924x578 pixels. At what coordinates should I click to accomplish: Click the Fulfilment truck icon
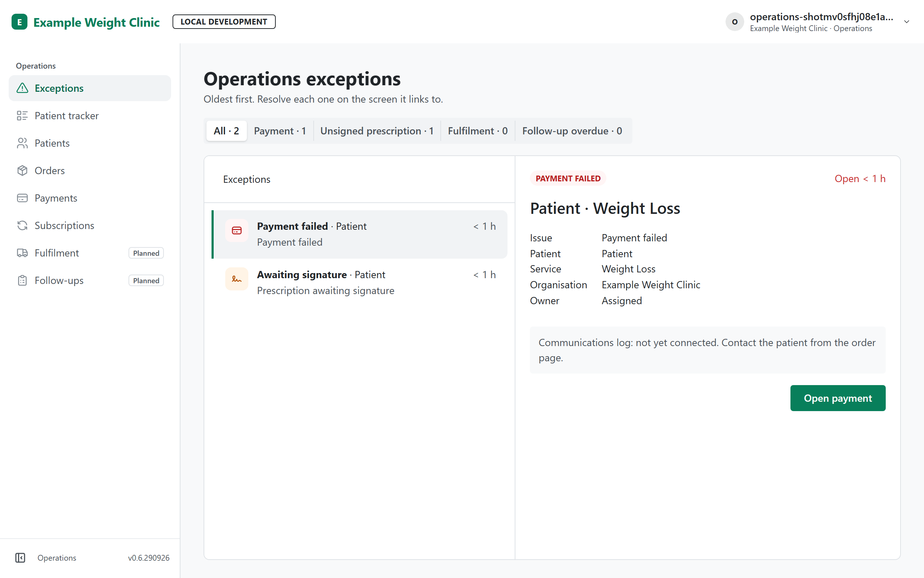[22, 253]
